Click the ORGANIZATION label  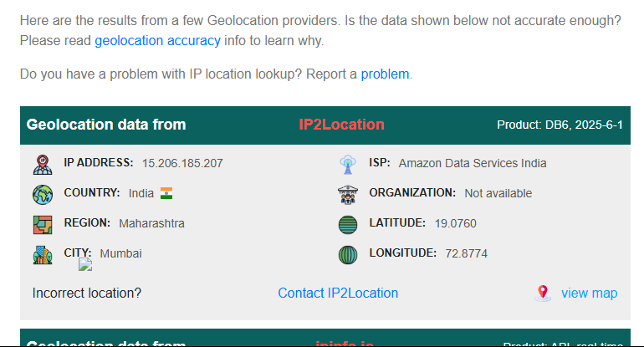pos(412,192)
